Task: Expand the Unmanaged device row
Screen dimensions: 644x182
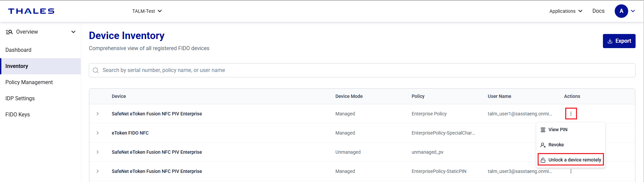Action: pyautogui.click(x=98, y=152)
